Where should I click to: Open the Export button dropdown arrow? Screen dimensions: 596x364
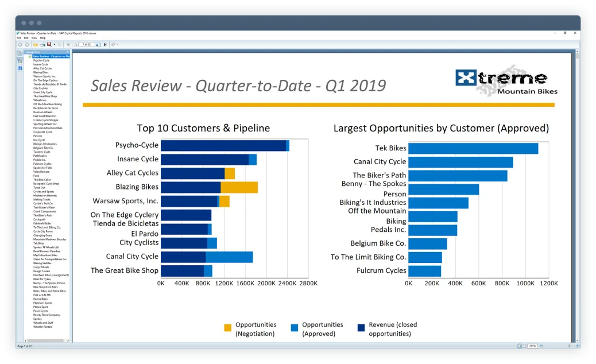(55, 44)
